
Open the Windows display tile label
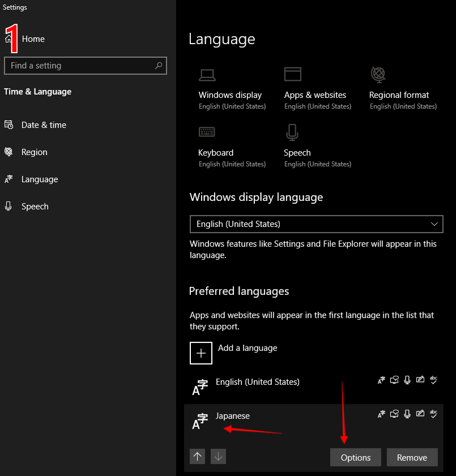230,95
